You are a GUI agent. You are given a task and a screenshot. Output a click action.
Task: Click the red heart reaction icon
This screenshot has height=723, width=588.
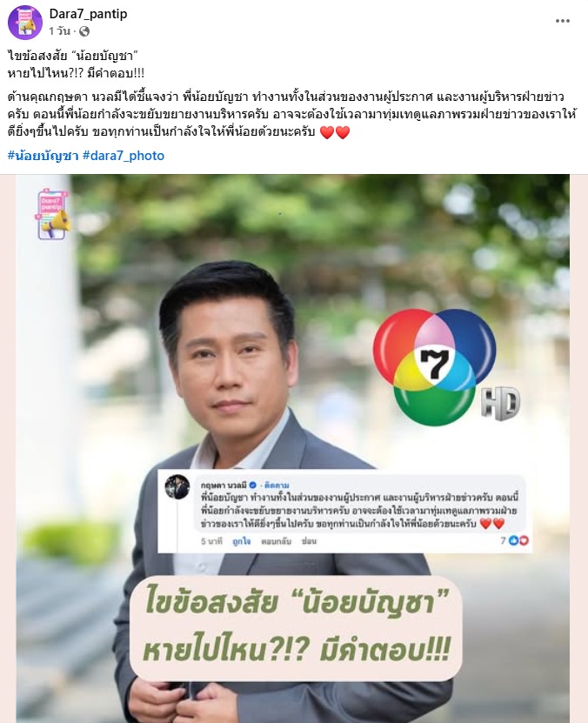tap(524, 540)
